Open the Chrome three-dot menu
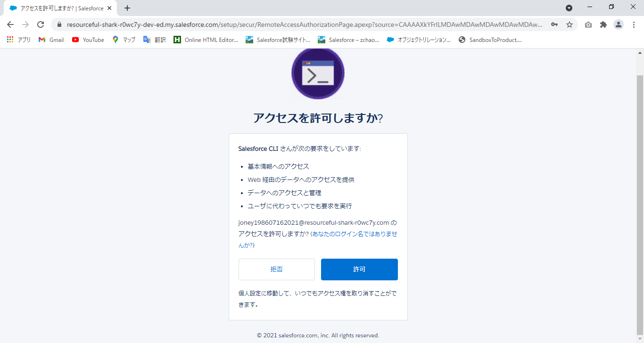The height and width of the screenshot is (343, 644). coord(634,24)
